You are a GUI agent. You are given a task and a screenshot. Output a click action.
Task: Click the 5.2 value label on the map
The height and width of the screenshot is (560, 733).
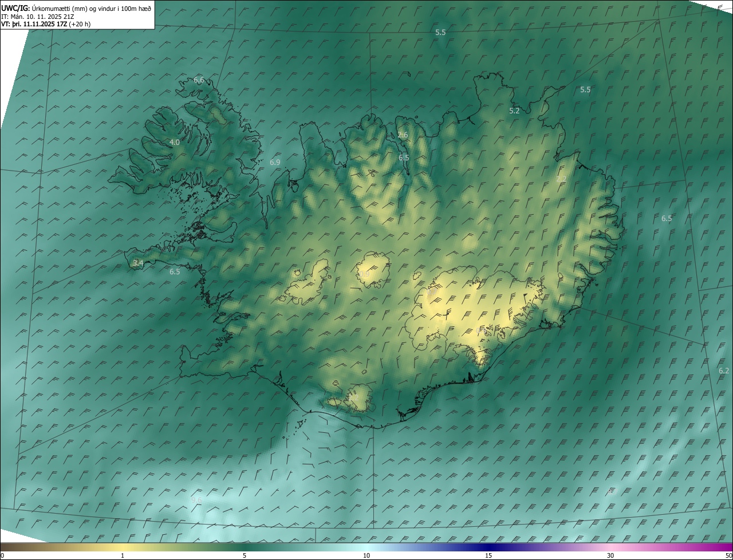click(x=514, y=111)
